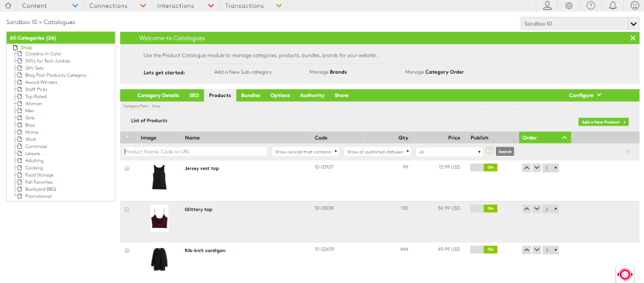Click the Shop root folder icon
Image resolution: width=644 pixels, height=283 pixels.
coord(15,47)
